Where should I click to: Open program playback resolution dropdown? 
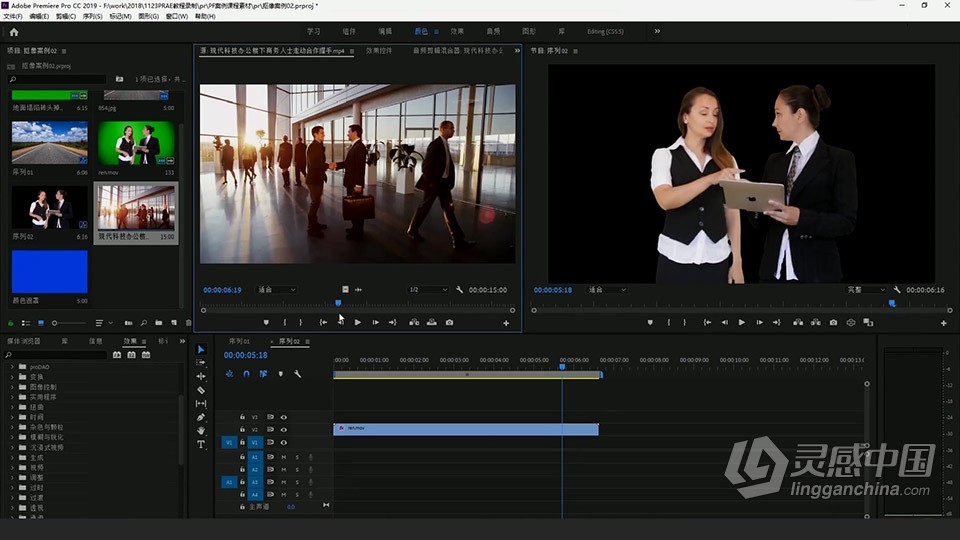tap(866, 290)
